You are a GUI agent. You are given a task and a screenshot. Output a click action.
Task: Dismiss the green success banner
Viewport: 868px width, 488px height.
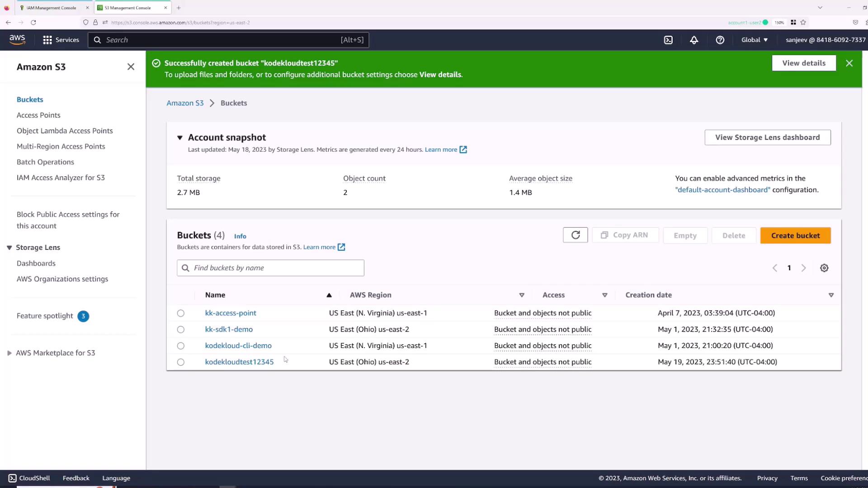849,63
